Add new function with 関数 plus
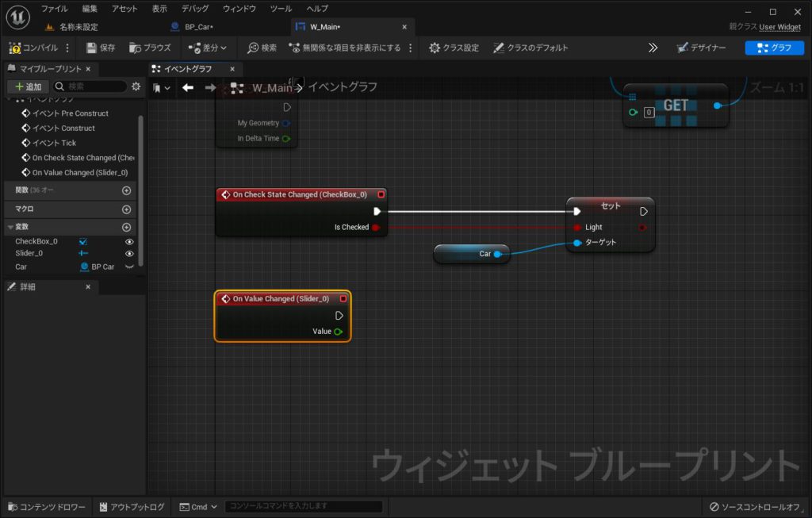Screen dimensions: 812x518 pos(126,190)
